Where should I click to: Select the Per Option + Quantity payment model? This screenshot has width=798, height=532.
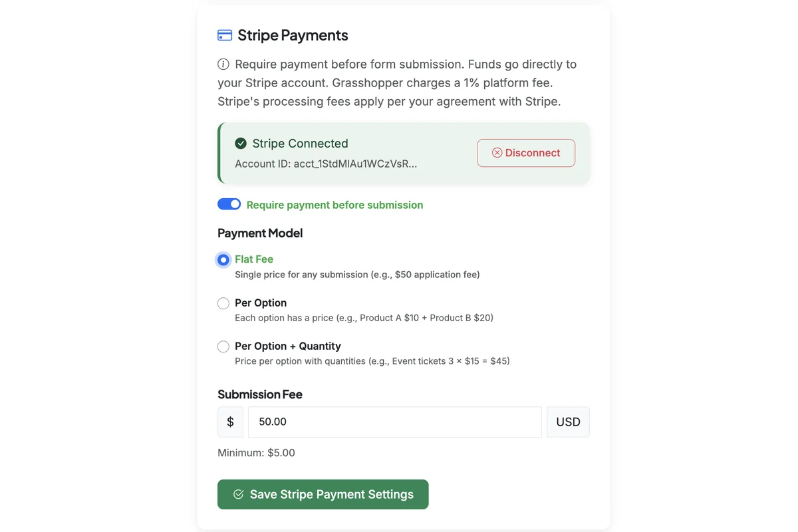tap(223, 346)
